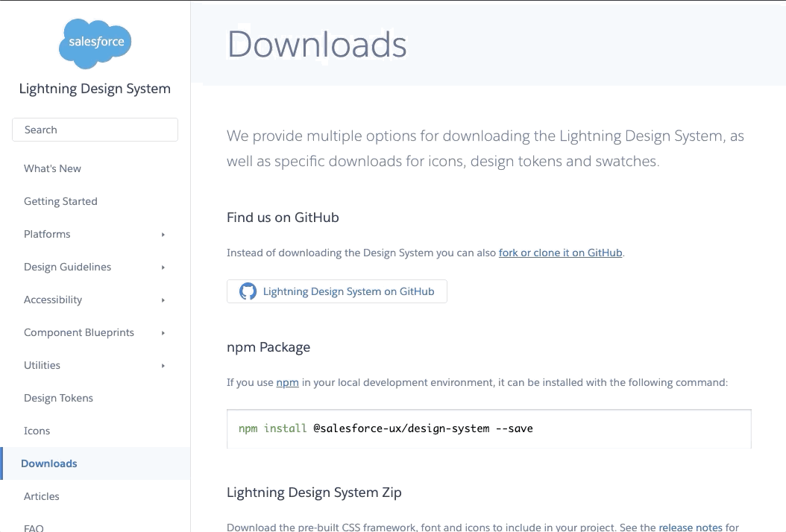Expand the Platforms arrow
The width and height of the screenshot is (786, 532).
pos(163,235)
